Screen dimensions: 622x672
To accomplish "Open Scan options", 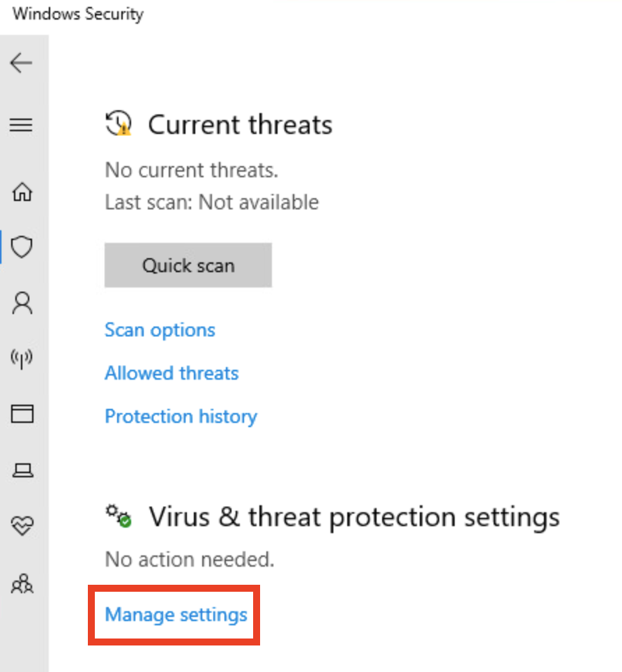I will click(x=159, y=329).
